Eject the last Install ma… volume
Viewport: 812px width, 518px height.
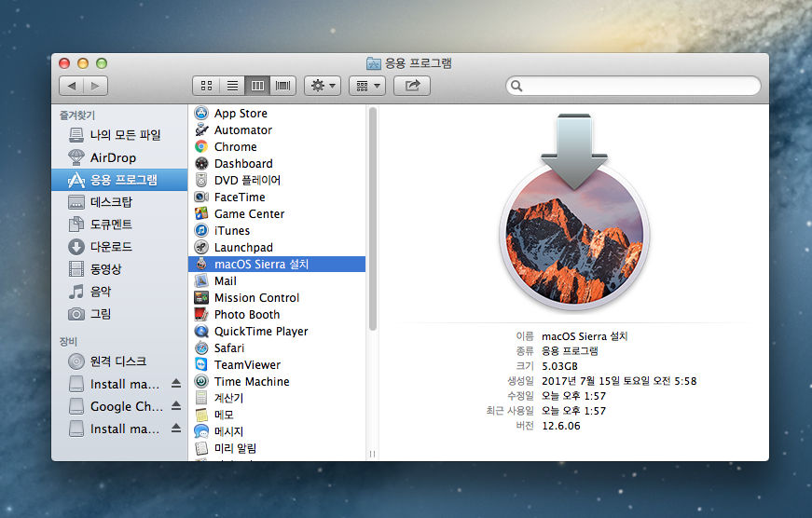(176, 428)
